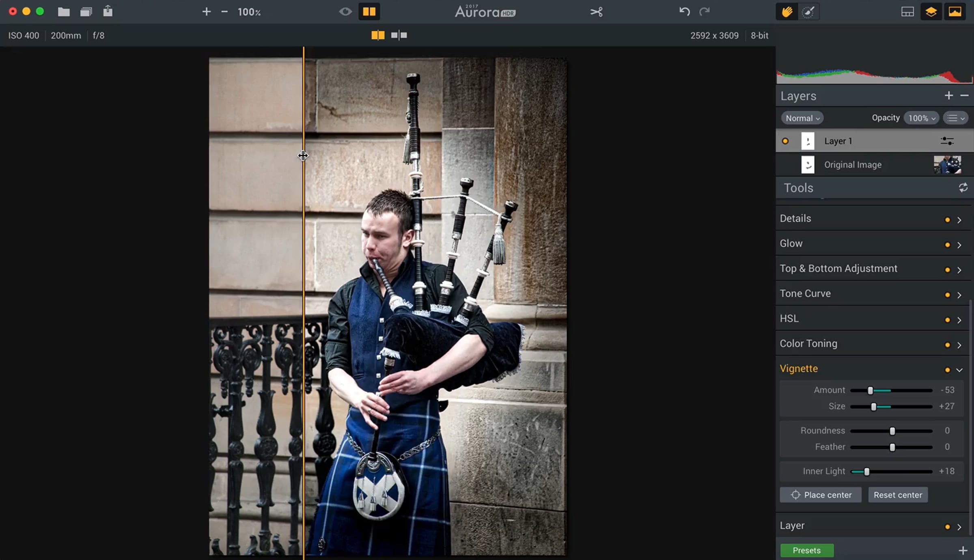
Task: Click the add new layer plus icon
Action: pos(948,96)
